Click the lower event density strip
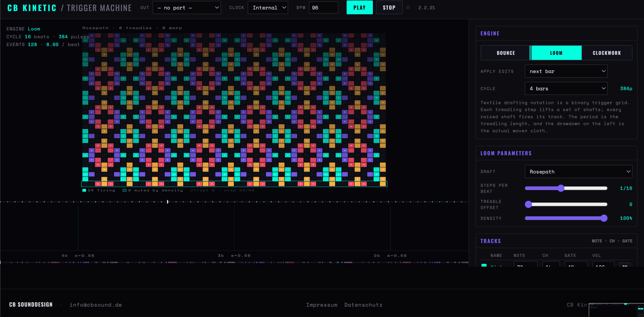 [234, 262]
